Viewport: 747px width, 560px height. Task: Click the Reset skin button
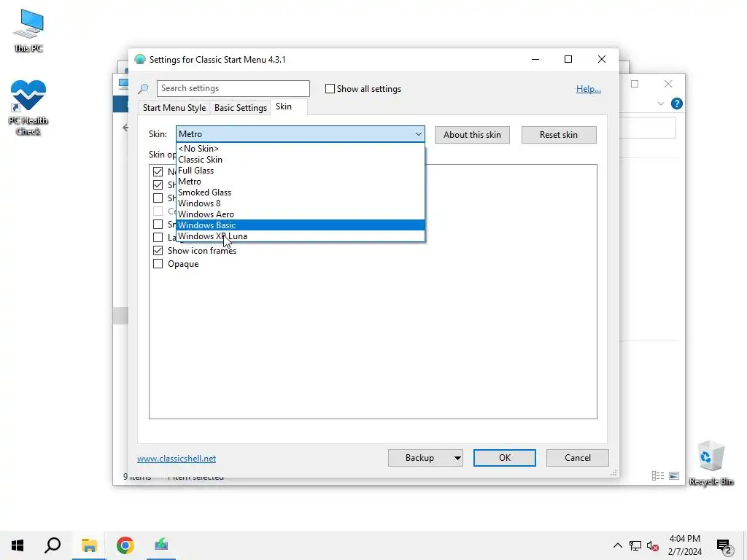559,135
